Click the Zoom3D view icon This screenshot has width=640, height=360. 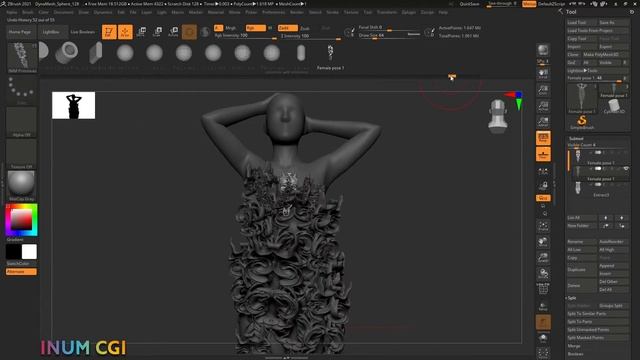point(543,258)
